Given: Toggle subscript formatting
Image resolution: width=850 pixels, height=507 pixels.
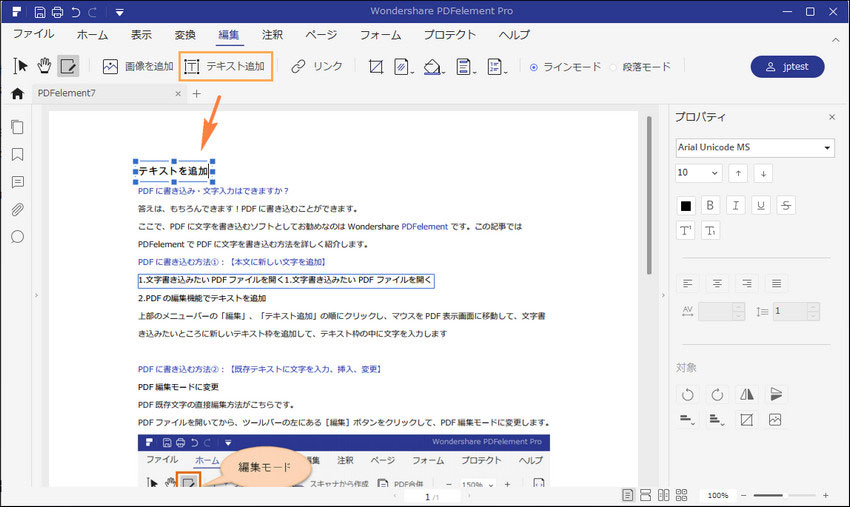Looking at the screenshot, I should pyautogui.click(x=710, y=231).
